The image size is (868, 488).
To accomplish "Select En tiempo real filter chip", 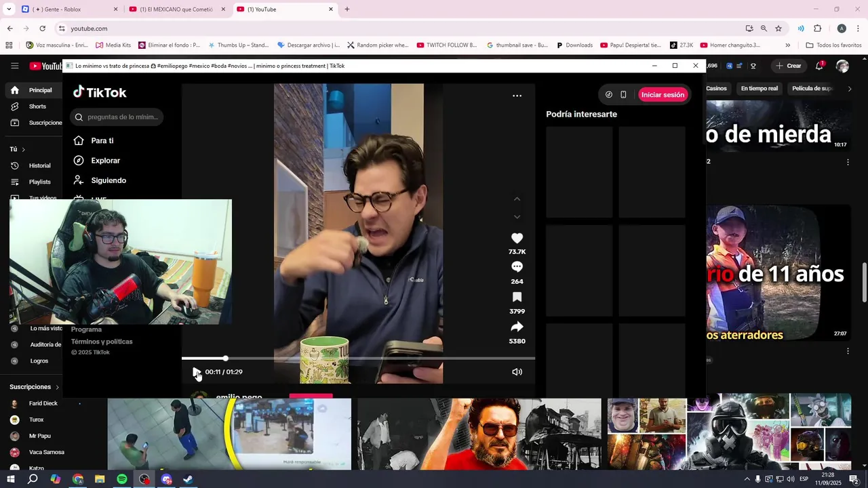I will click(x=759, y=88).
